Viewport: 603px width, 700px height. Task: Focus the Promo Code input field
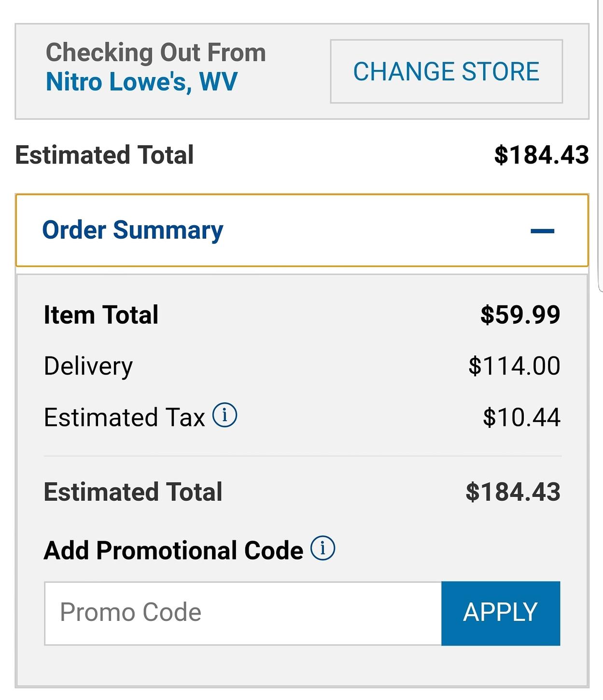coord(243,613)
